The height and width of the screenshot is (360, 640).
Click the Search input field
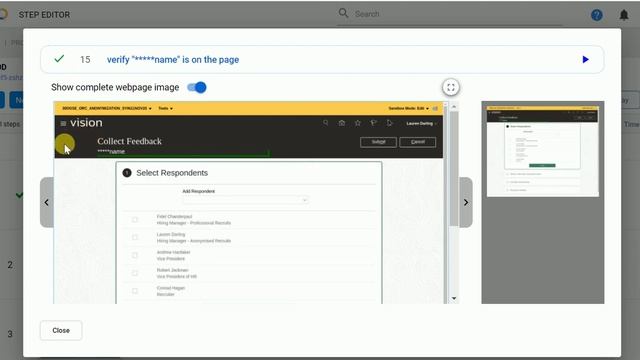(449, 14)
